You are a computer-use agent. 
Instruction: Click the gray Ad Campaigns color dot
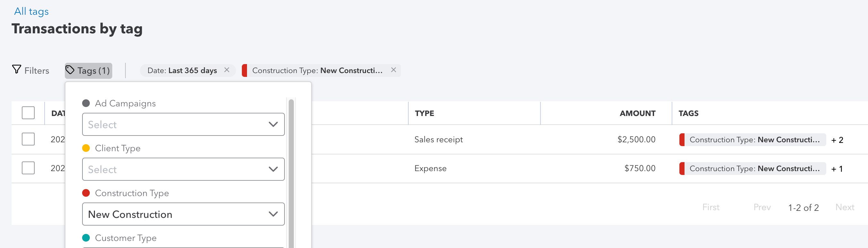[86, 103]
